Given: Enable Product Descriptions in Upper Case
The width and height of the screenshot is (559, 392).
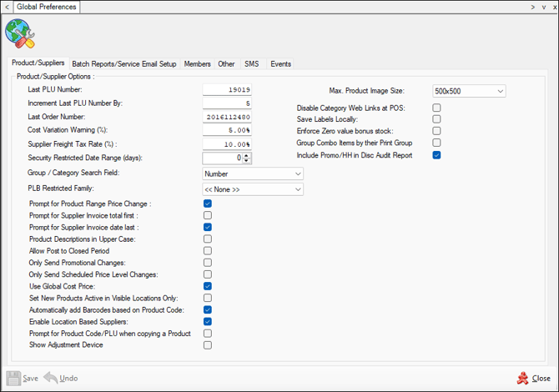Looking at the screenshot, I should [x=208, y=239].
